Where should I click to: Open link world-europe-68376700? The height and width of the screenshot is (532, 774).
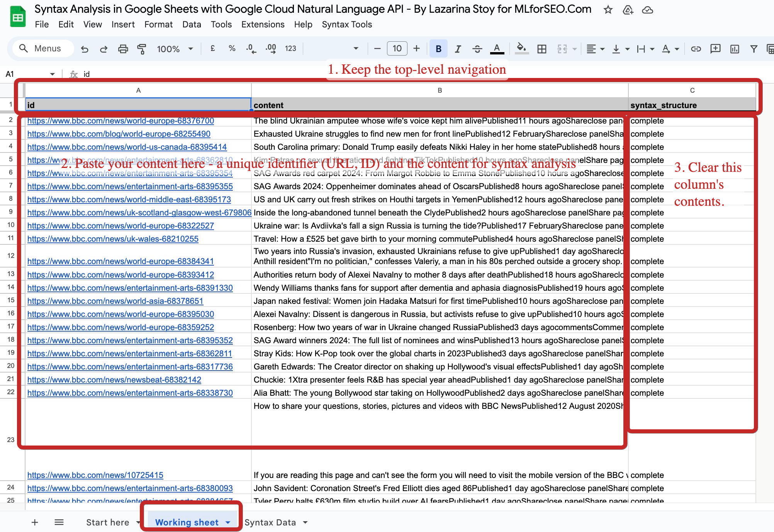pyautogui.click(x=121, y=121)
